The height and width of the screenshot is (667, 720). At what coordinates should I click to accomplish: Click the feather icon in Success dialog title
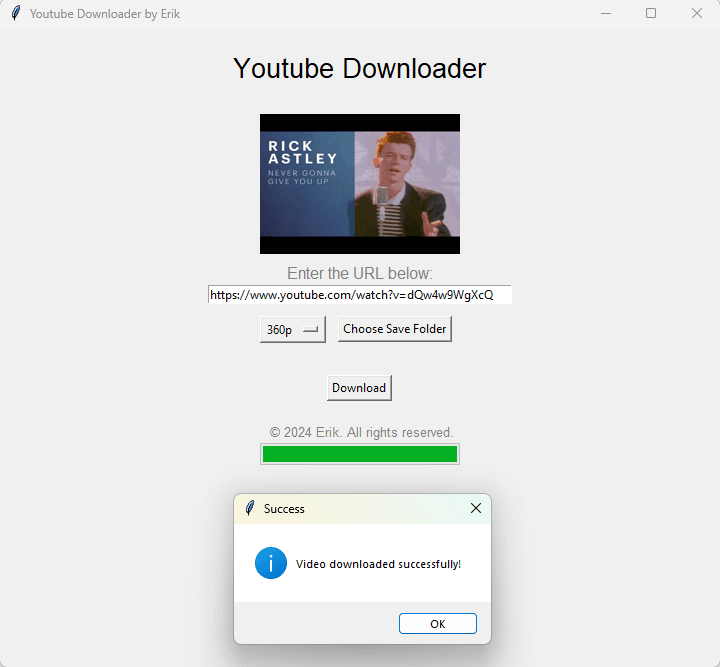tap(250, 508)
